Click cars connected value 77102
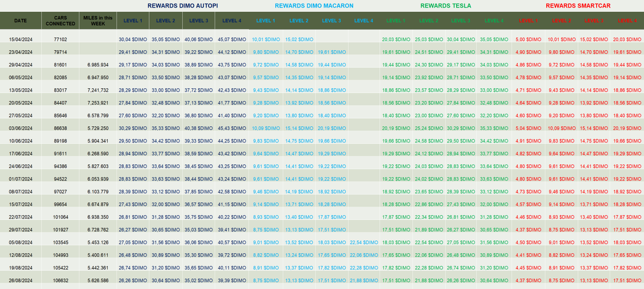 [x=61, y=39]
